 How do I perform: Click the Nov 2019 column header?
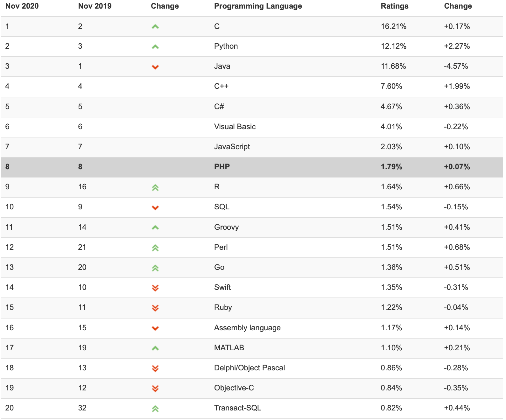click(x=95, y=6)
